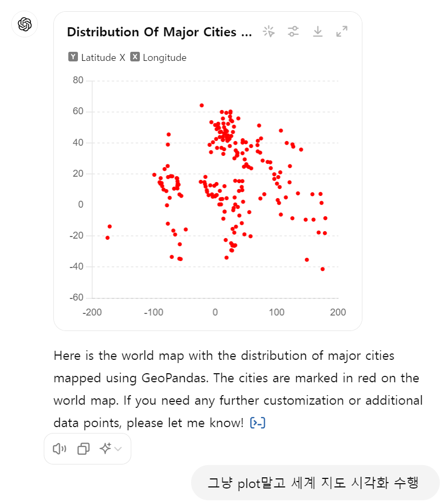
Task: Download the chart with the arrow icon
Action: (318, 31)
